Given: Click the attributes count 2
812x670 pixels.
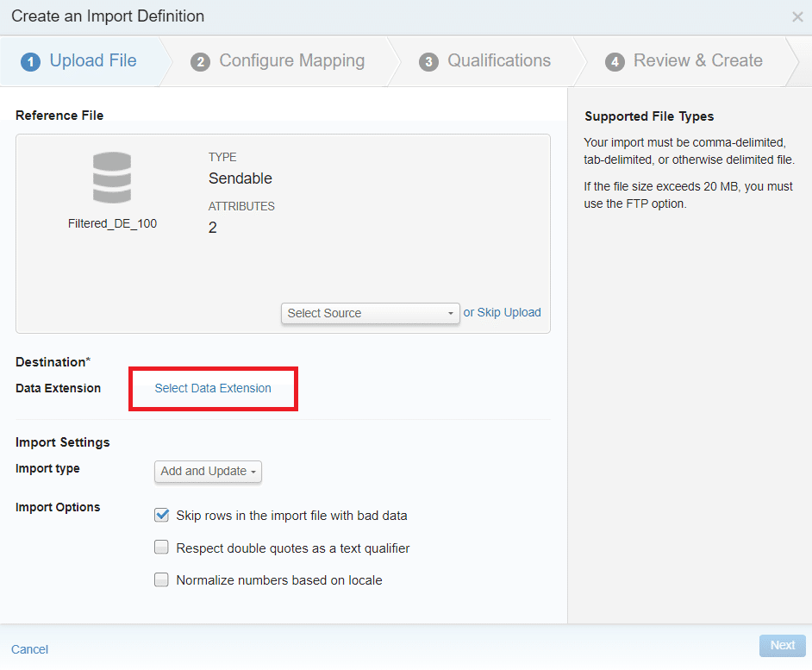Looking at the screenshot, I should (x=212, y=228).
